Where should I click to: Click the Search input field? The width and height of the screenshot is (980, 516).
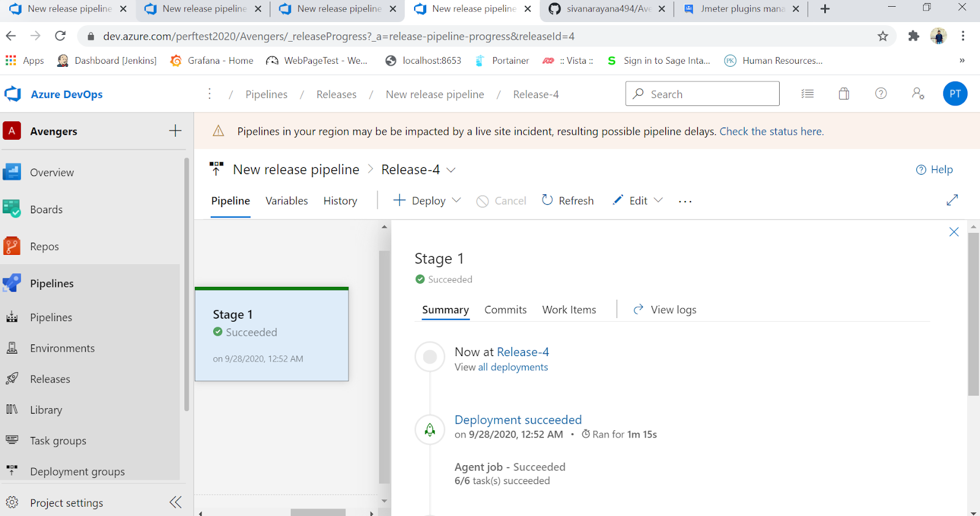(x=702, y=94)
